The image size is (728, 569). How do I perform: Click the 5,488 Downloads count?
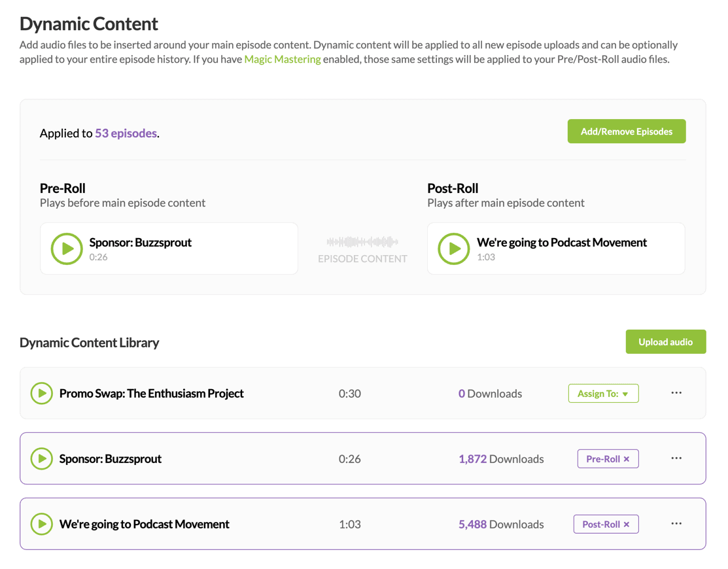pos(472,525)
